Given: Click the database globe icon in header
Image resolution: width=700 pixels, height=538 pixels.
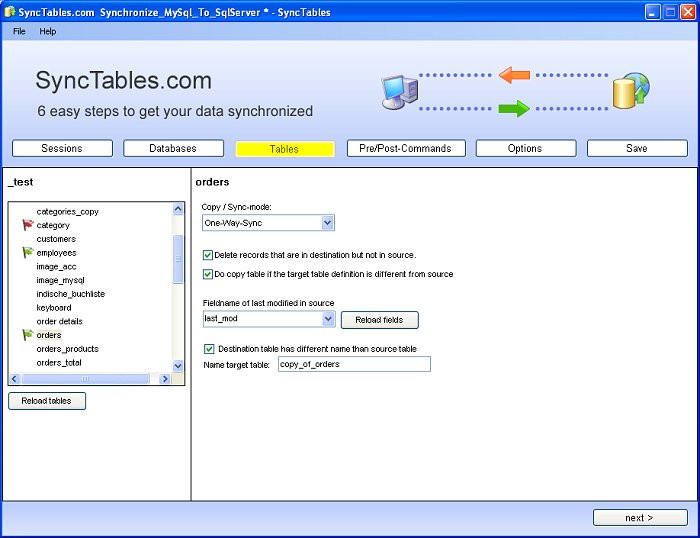Looking at the screenshot, I should click(631, 91).
